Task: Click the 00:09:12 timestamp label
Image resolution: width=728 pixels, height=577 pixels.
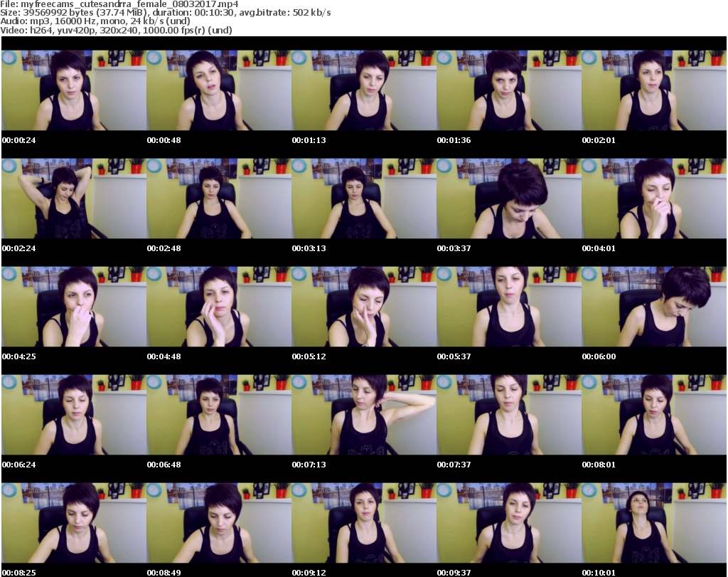Action: click(x=309, y=573)
